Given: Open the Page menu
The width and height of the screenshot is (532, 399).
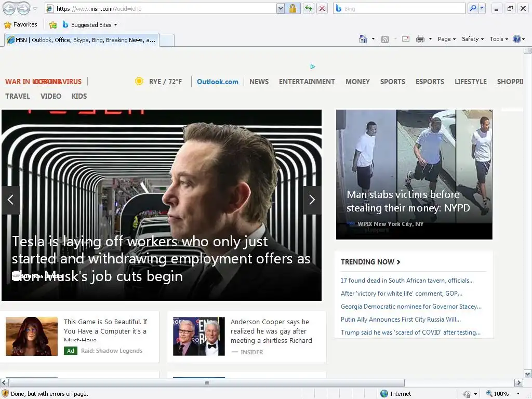Looking at the screenshot, I should (x=446, y=39).
